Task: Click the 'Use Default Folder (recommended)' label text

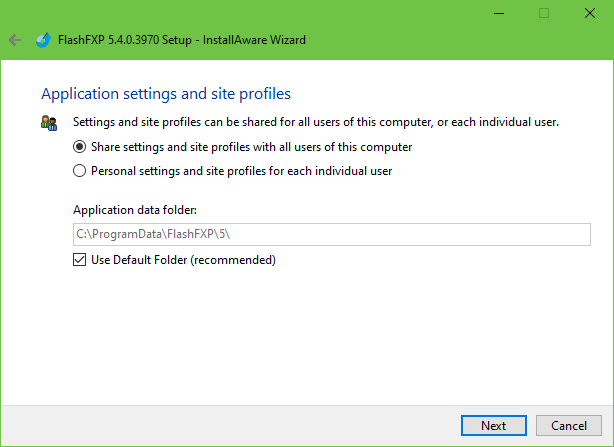Action: 183,260
